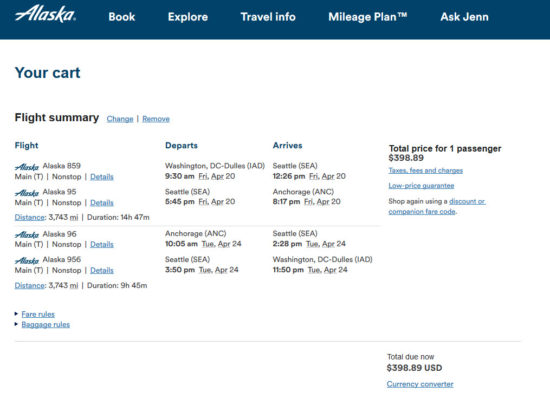Click the Alaska logo beside flight 859
The image size is (550, 393).
[27, 166]
